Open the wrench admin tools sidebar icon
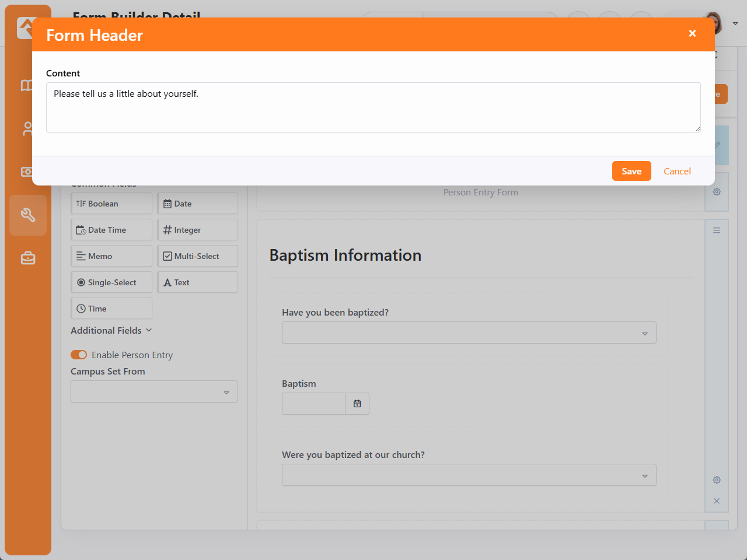The height and width of the screenshot is (560, 747). [x=28, y=215]
